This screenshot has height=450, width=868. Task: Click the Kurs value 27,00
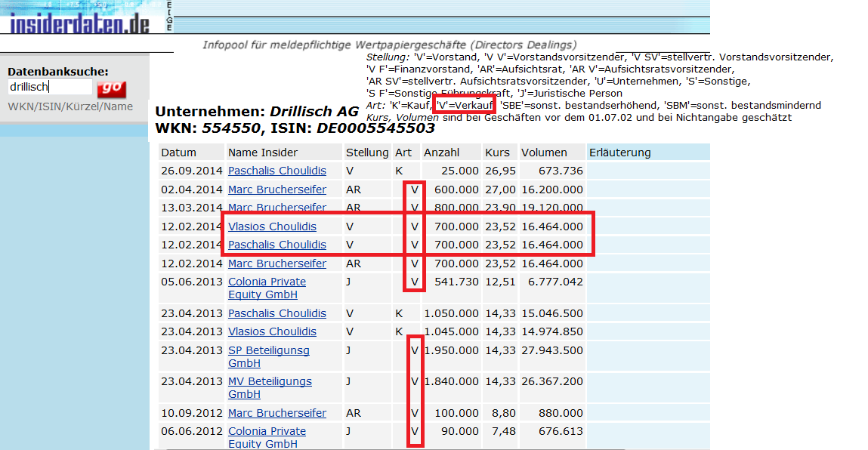pos(500,190)
